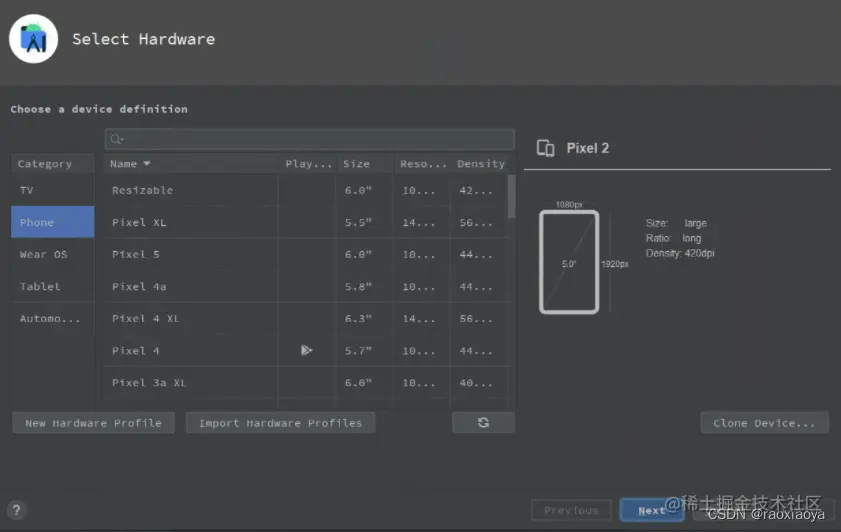841x532 pixels.
Task: Select the Pixel XL device row
Action: [x=306, y=222]
